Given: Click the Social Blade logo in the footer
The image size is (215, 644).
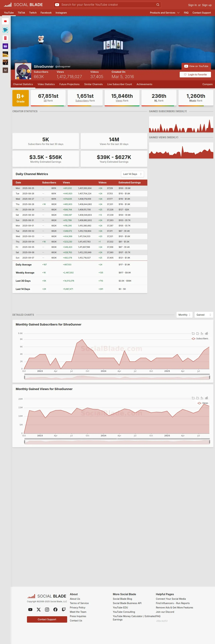Looking at the screenshot, I should (x=47, y=596).
